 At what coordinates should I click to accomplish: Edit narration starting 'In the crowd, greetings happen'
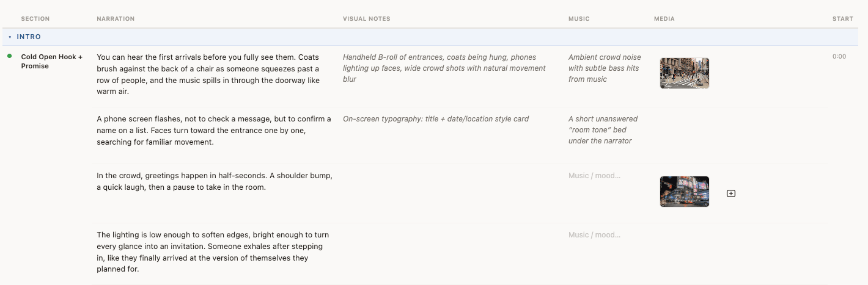point(215,181)
